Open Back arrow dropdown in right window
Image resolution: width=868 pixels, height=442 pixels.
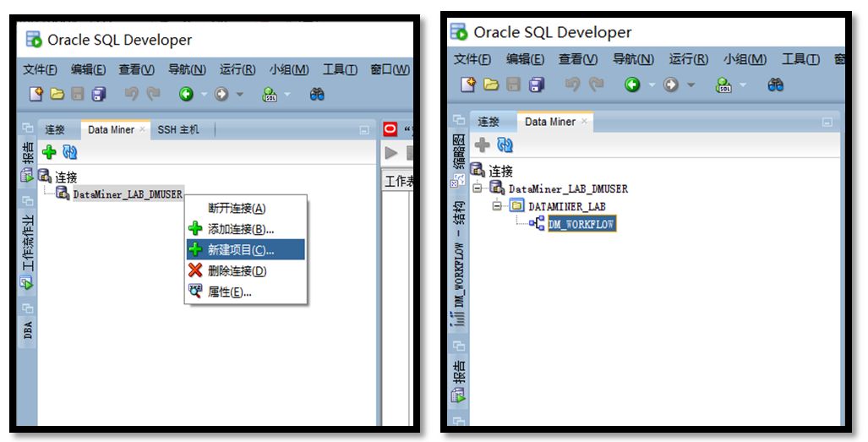(x=652, y=85)
